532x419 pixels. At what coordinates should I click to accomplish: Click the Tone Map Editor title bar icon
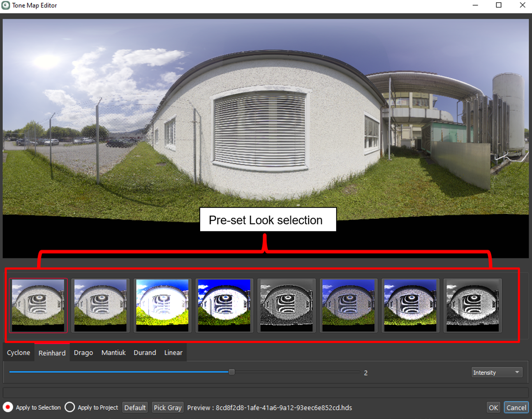pos(5,5)
